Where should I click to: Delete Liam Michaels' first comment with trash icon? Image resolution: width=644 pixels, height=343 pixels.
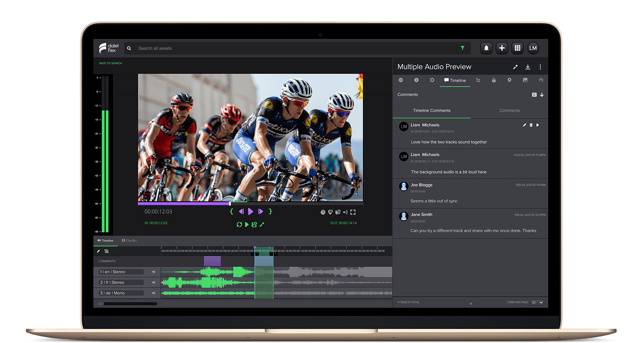pyautogui.click(x=531, y=125)
